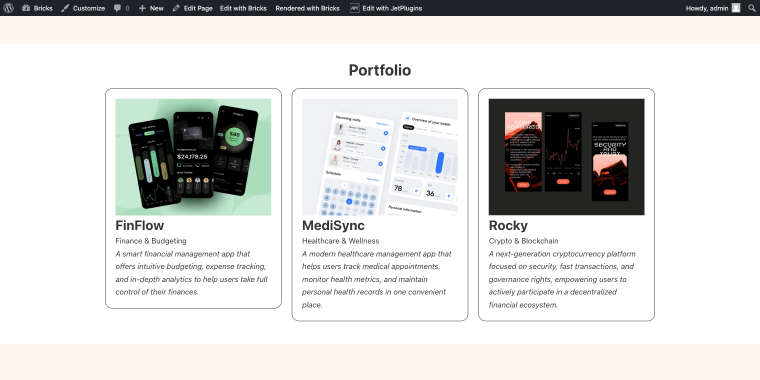Open the Howdy, admin account menu
This screenshot has width=760, height=380.
[x=713, y=8]
